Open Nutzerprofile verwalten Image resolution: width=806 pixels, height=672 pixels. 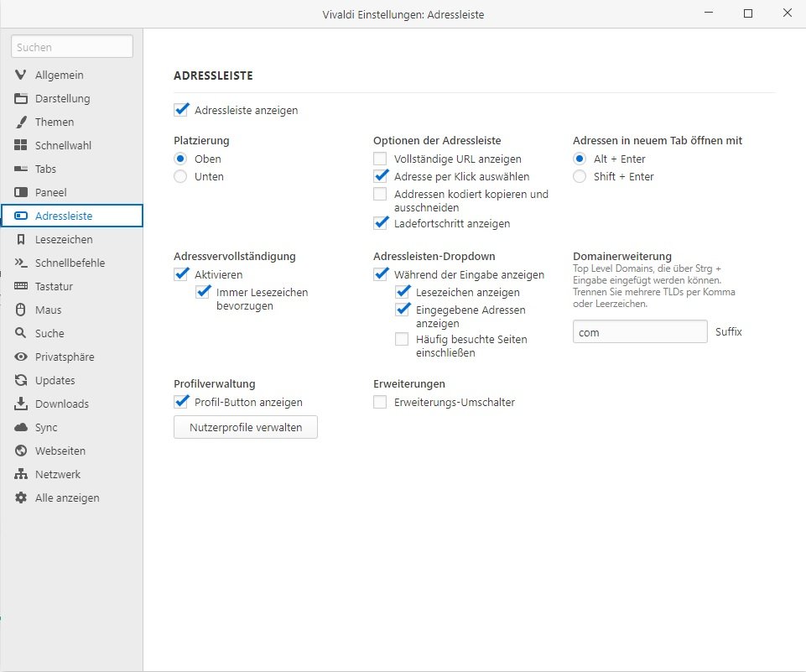point(246,427)
